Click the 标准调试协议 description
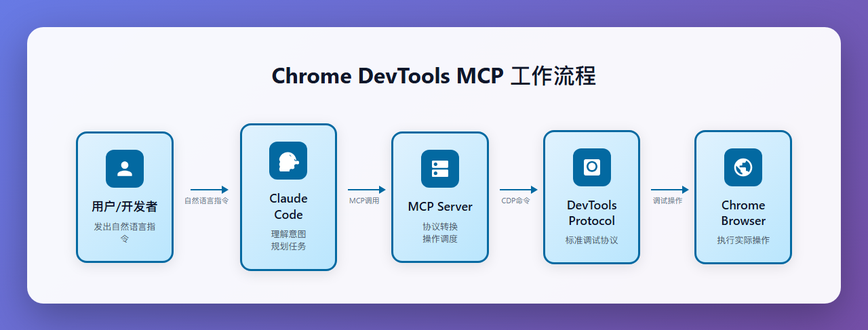The width and height of the screenshot is (868, 330). pyautogui.click(x=591, y=240)
